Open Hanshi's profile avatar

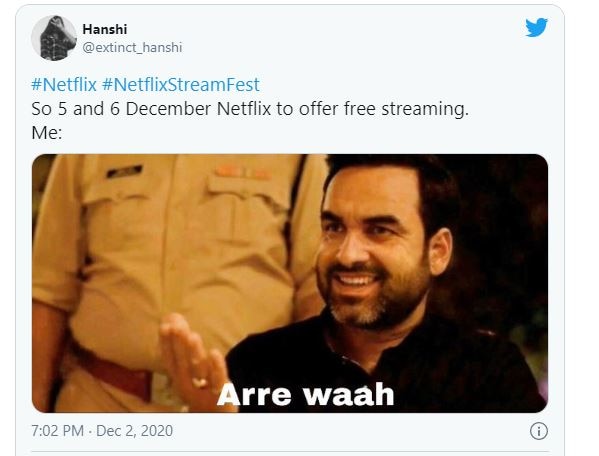coord(54,38)
